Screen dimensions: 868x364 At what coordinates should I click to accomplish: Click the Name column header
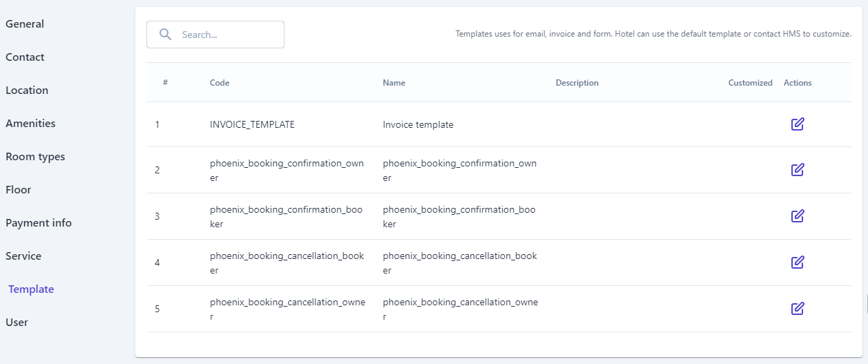click(394, 83)
